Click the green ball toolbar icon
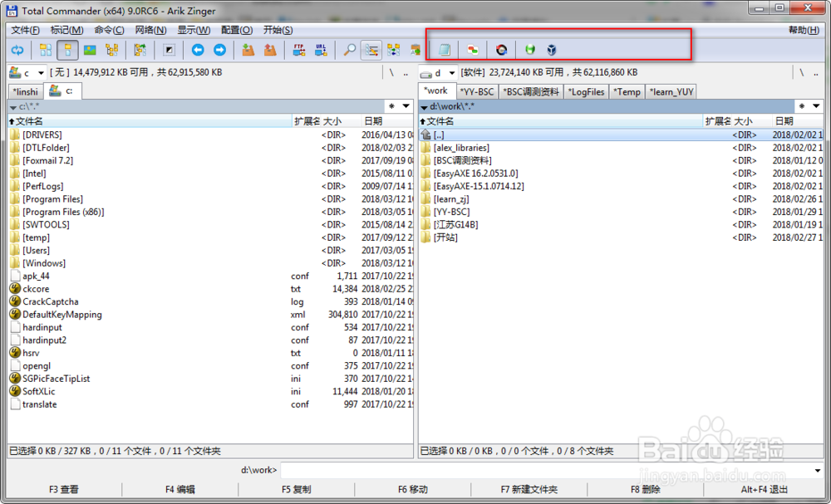Viewport: 831px width, 504px height. pos(530,51)
